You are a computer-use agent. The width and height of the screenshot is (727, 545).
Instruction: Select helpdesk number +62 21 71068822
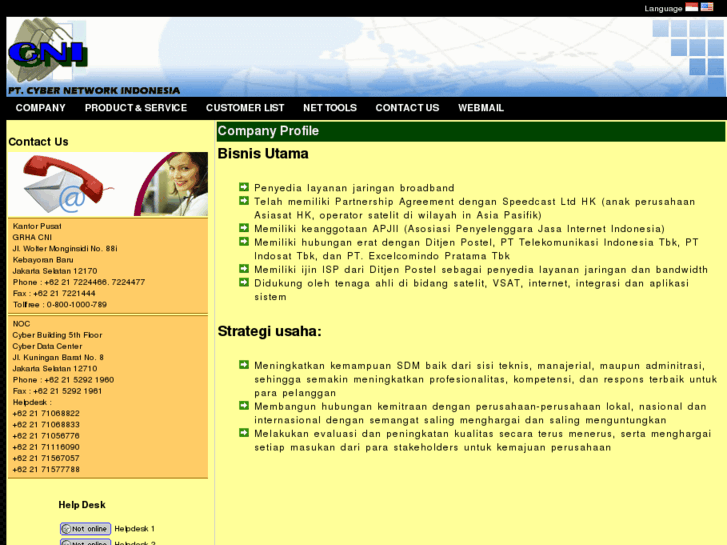click(46, 413)
